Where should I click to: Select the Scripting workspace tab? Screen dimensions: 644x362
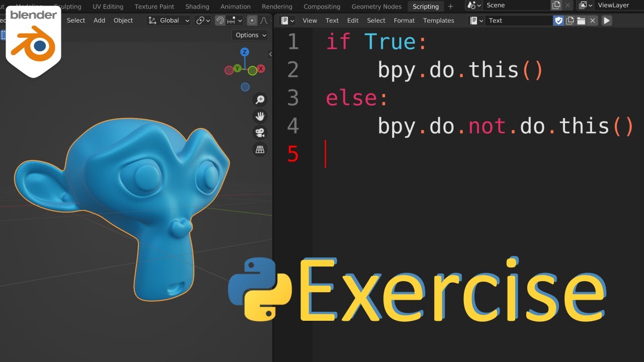426,7
